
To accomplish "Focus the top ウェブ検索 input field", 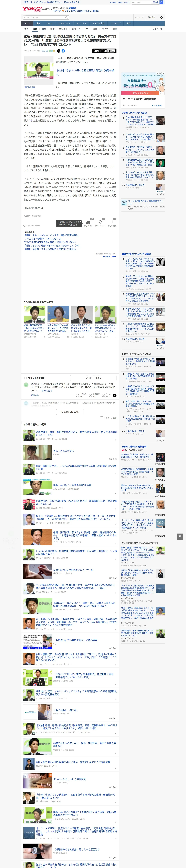I will coord(141,2).
